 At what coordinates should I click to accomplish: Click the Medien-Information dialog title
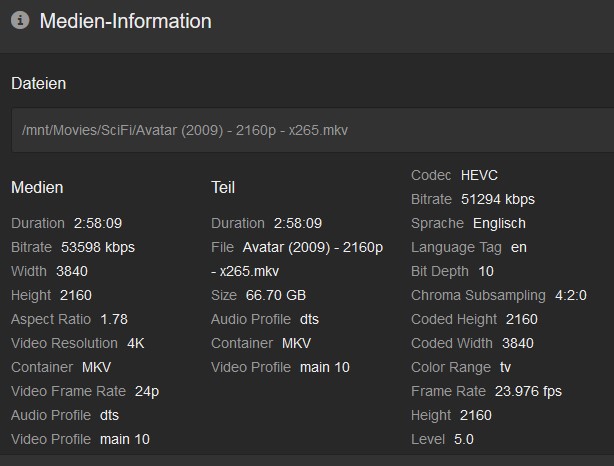[125, 21]
